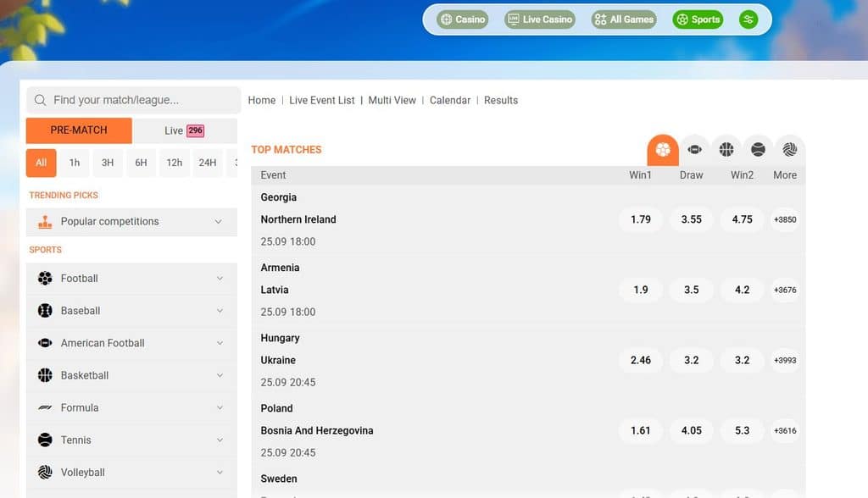Filter matches to next 1h
868x498 pixels.
75,163
